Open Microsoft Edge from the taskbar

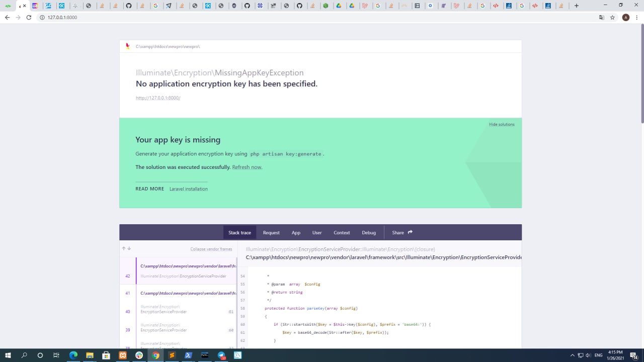[73, 355]
